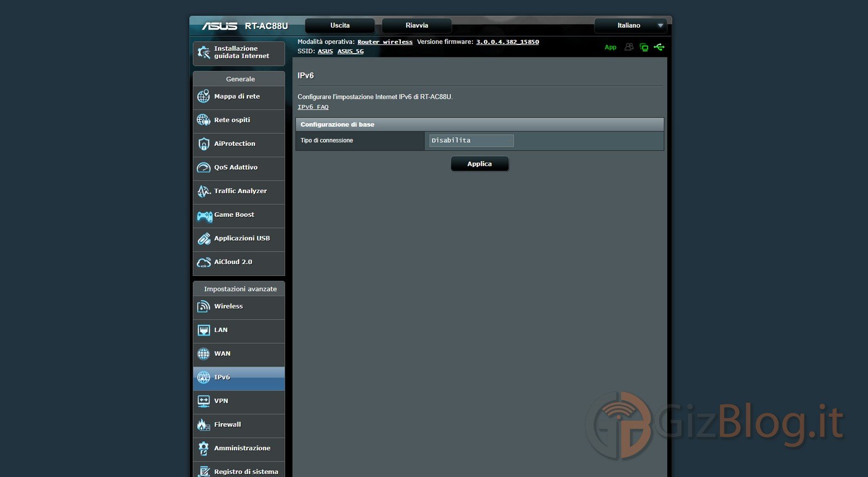Click the VPN monitor icon
Viewport: 868px width, 477px height.
tap(203, 401)
